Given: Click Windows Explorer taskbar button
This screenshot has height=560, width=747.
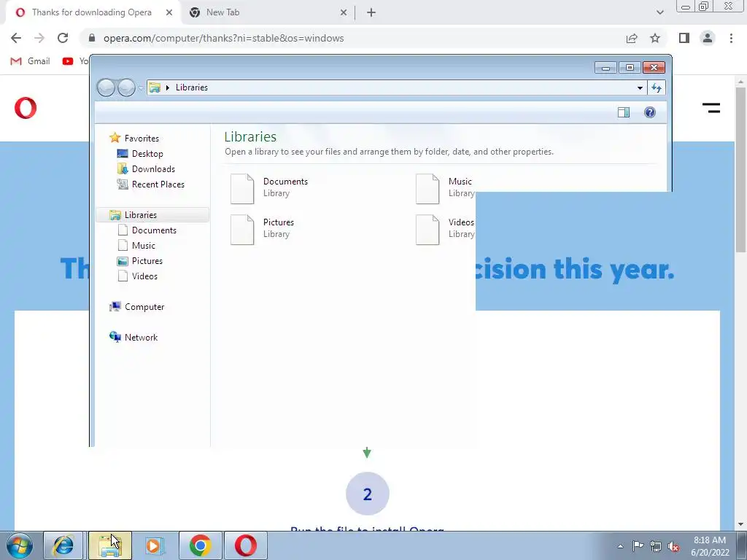Looking at the screenshot, I should (109, 545).
